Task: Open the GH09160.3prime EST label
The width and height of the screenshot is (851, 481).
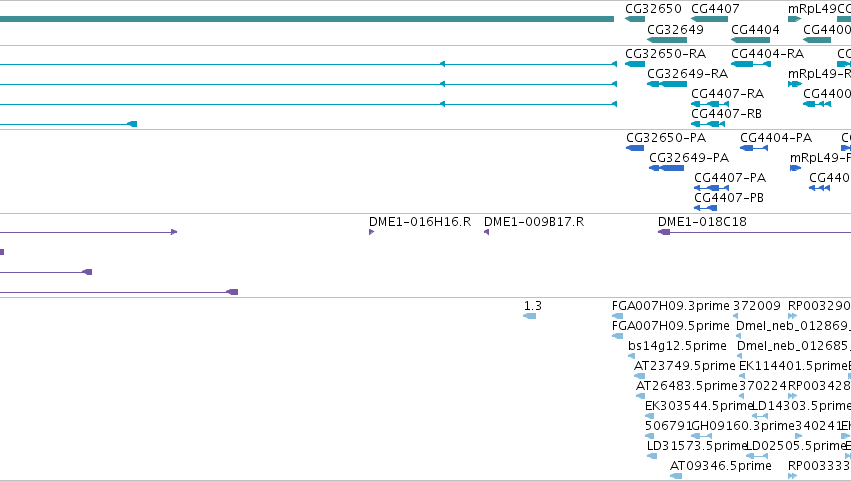Action: (x=743, y=427)
